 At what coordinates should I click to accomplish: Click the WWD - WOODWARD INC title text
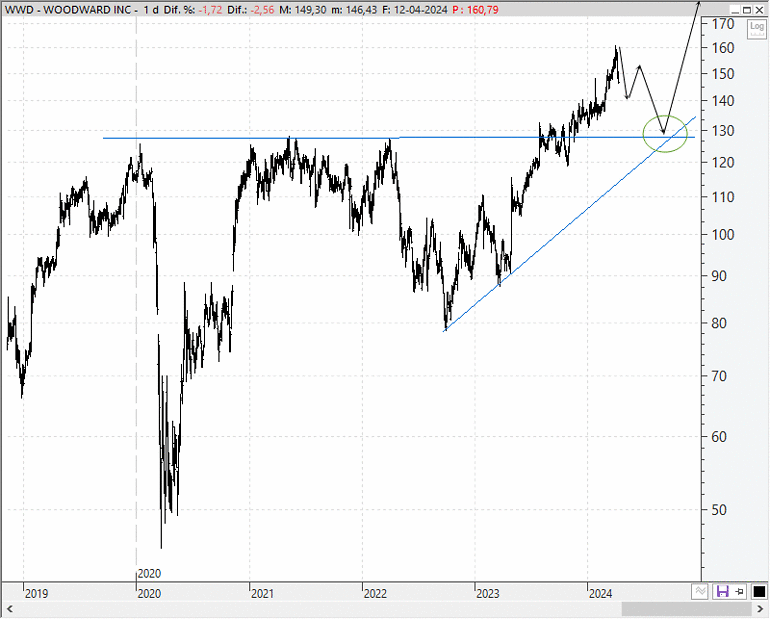tap(68, 10)
